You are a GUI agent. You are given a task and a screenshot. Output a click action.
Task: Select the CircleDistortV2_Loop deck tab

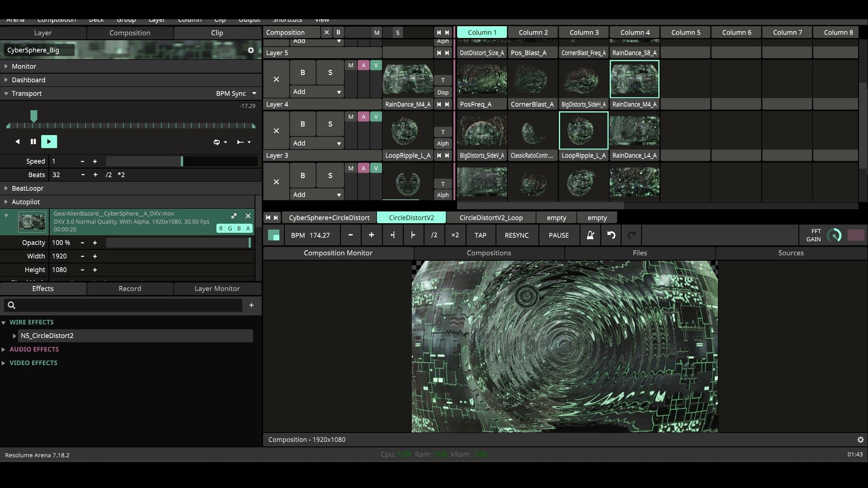click(491, 218)
